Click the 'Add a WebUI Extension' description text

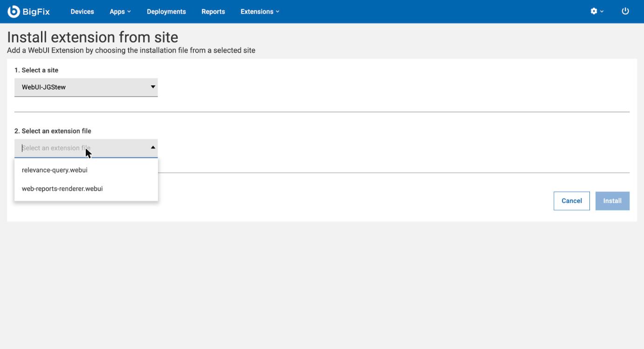pyautogui.click(x=131, y=50)
